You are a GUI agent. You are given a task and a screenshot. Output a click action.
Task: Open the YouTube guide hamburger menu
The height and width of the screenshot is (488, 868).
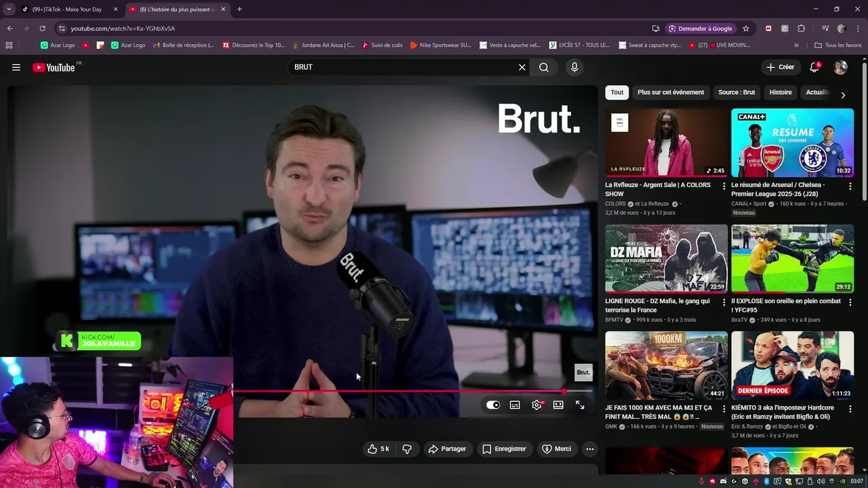click(x=16, y=67)
